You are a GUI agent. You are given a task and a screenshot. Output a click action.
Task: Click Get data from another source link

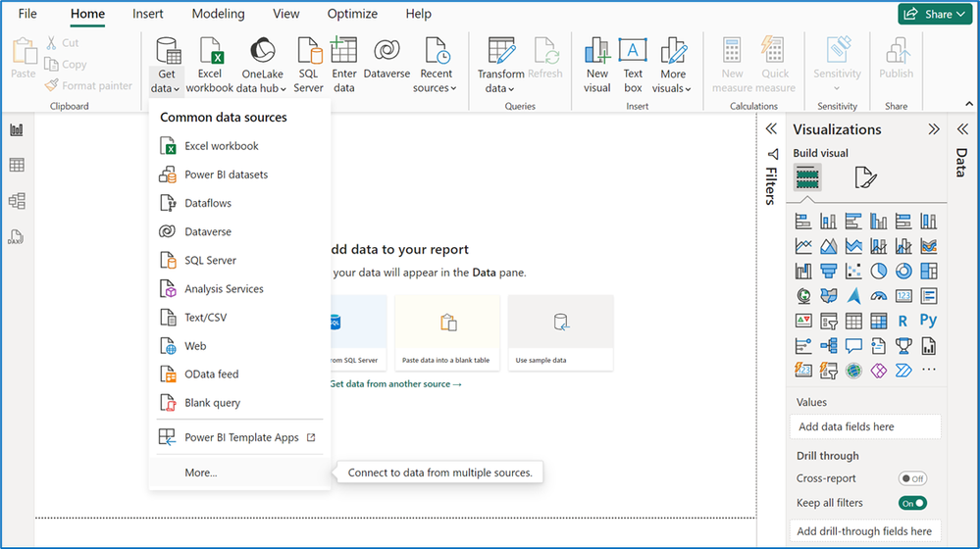coord(395,384)
